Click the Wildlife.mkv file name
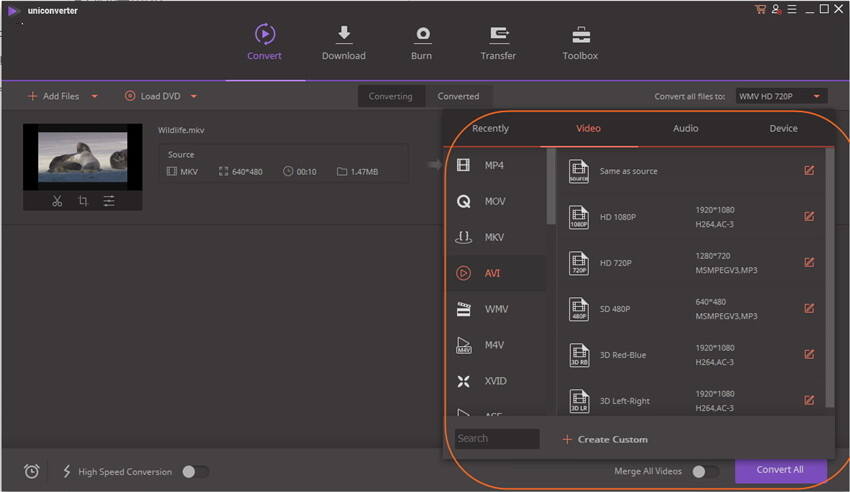 181,130
